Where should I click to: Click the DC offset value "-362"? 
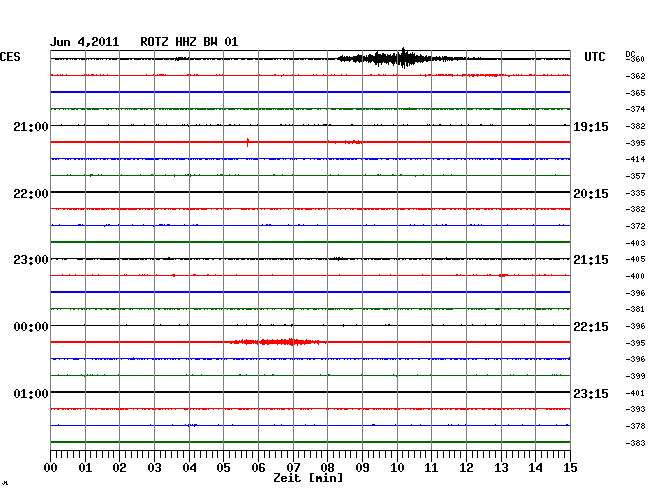click(x=635, y=76)
